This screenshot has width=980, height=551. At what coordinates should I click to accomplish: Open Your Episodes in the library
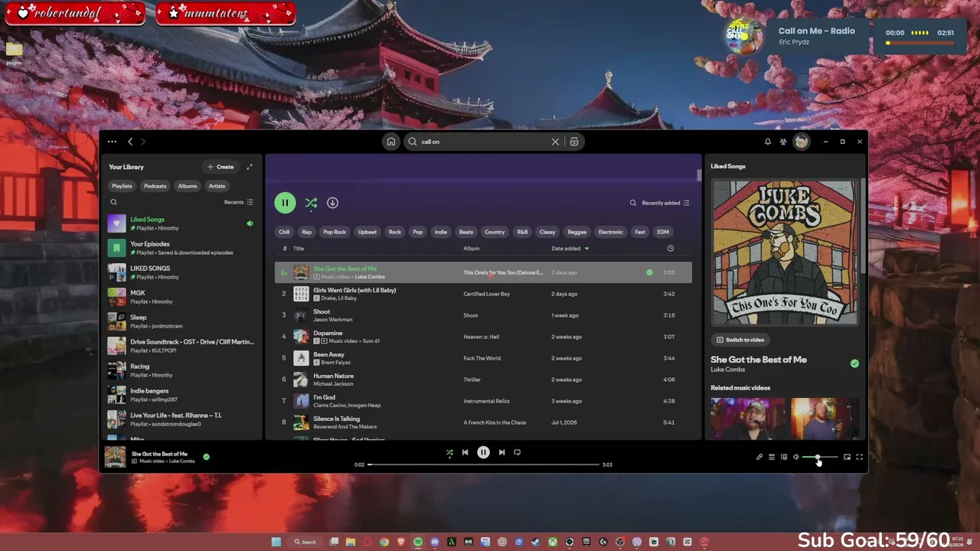coord(182,248)
